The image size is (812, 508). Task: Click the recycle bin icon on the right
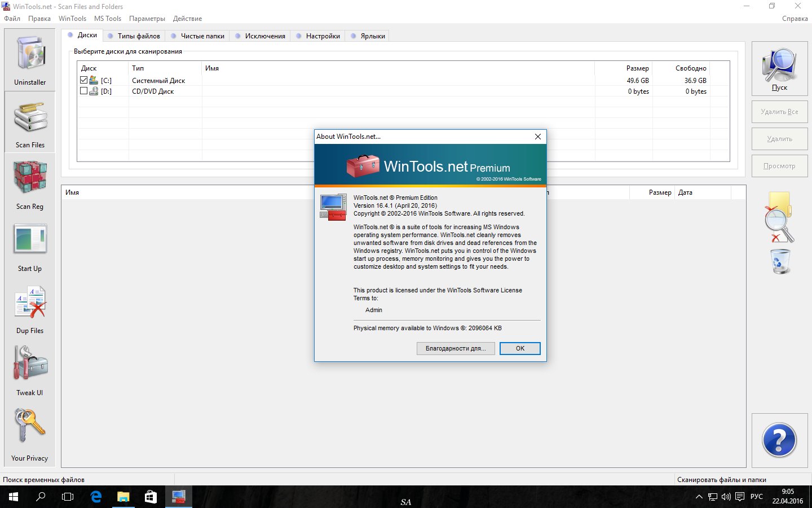[780, 261]
